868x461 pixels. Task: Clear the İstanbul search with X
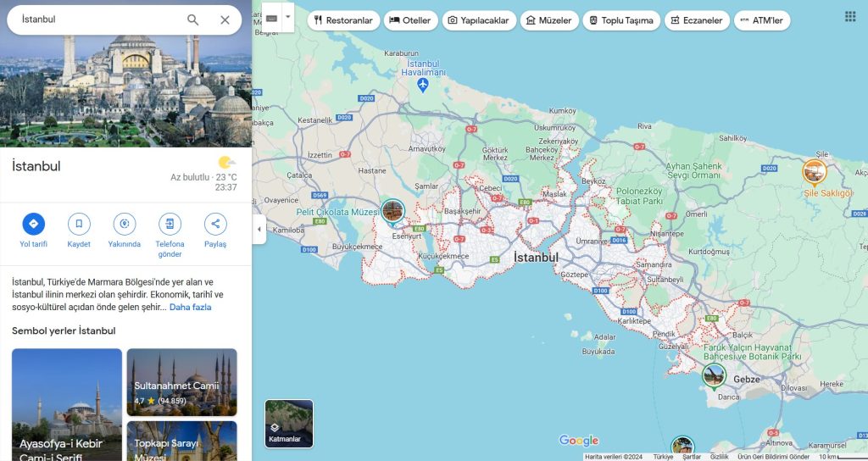click(225, 20)
